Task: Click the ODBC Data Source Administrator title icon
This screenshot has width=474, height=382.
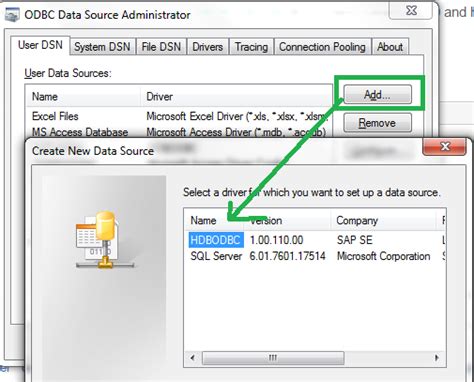Action: tap(13, 15)
